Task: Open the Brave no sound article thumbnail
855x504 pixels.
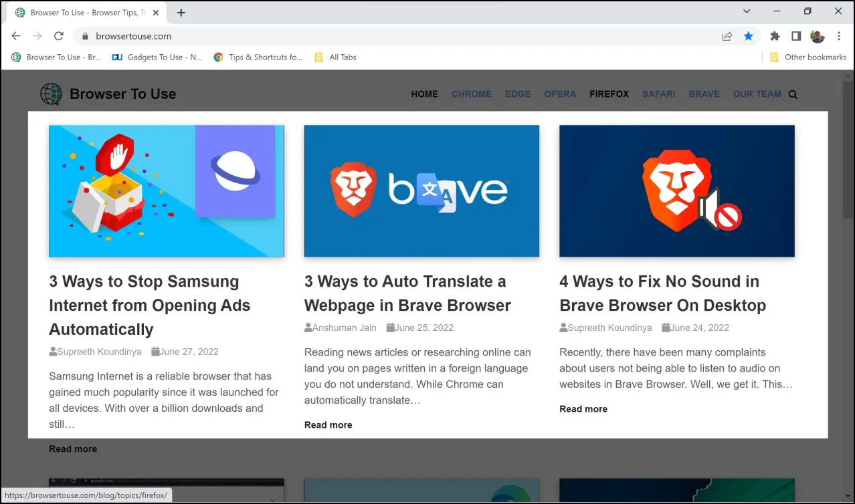Action: click(x=677, y=191)
